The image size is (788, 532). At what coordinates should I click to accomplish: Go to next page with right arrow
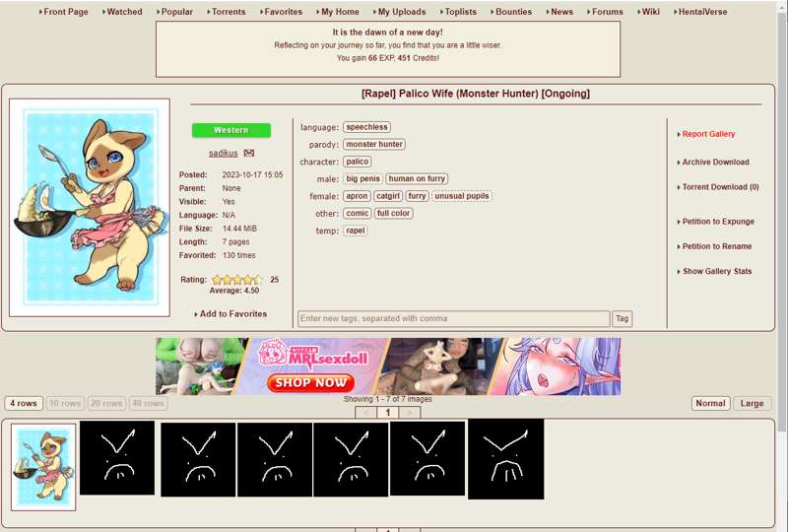(409, 413)
